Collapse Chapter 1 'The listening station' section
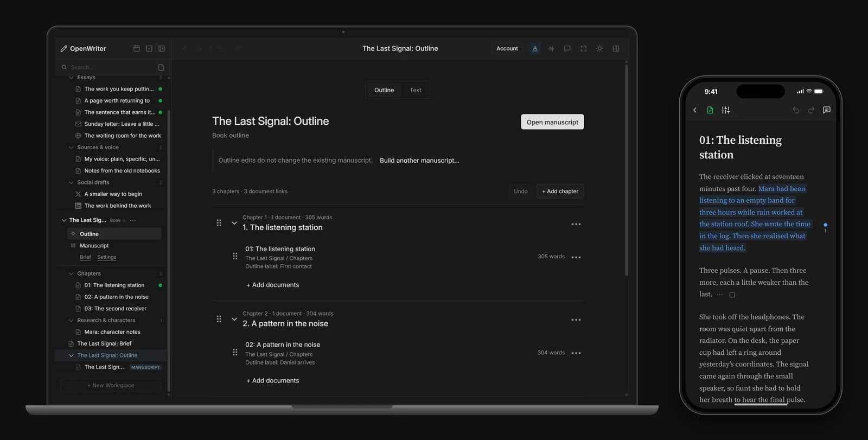 coord(234,223)
